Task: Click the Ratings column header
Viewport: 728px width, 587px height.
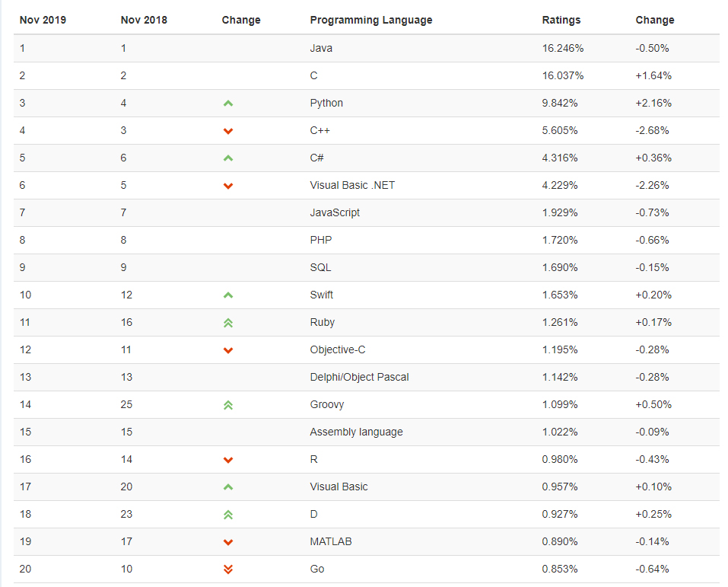Action: pos(561,20)
